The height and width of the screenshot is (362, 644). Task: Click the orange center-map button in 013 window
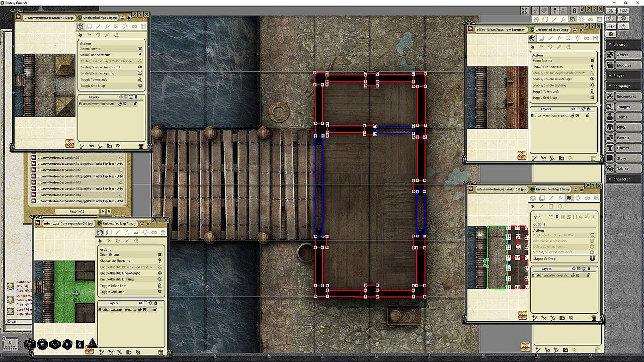[70, 144]
